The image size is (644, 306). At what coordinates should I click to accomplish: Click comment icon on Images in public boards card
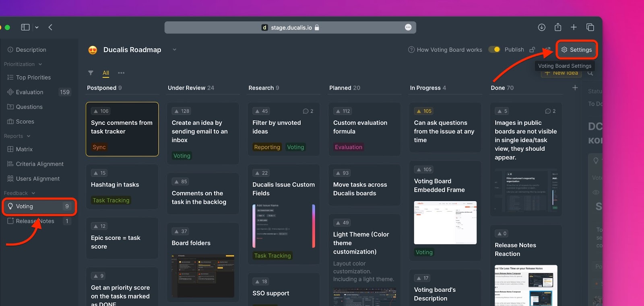click(x=550, y=111)
